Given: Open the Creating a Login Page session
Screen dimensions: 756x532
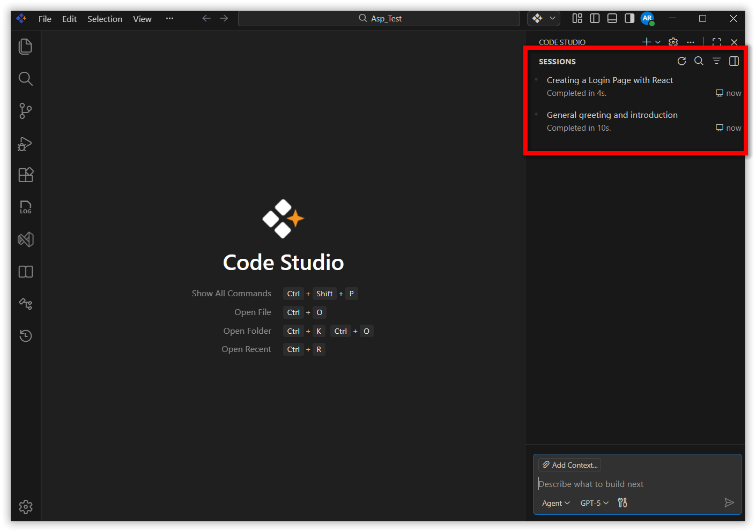Looking at the screenshot, I should (x=610, y=80).
